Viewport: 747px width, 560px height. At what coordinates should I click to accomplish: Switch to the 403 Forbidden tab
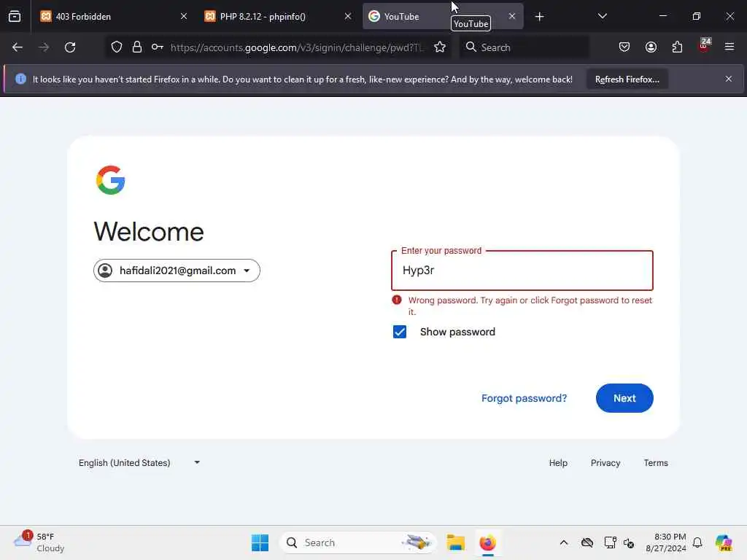[x=113, y=17]
